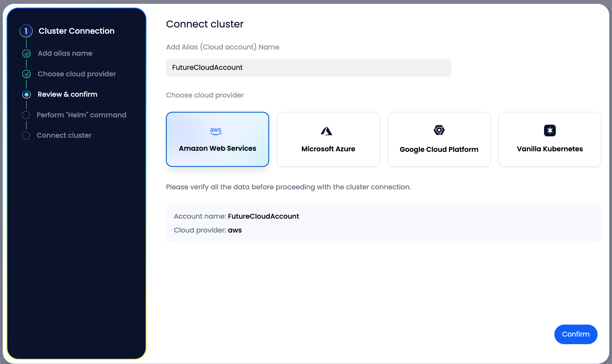This screenshot has height=364, width=612.
Task: Click the empty circle beside Connect cluster step
Action: (x=26, y=136)
